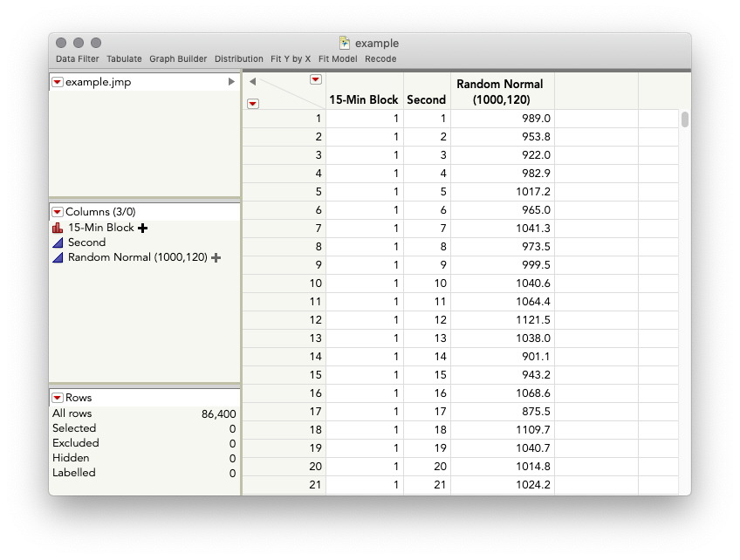Click the continuous icon beside Second
Viewport: 740px width, 560px height.
(58, 242)
